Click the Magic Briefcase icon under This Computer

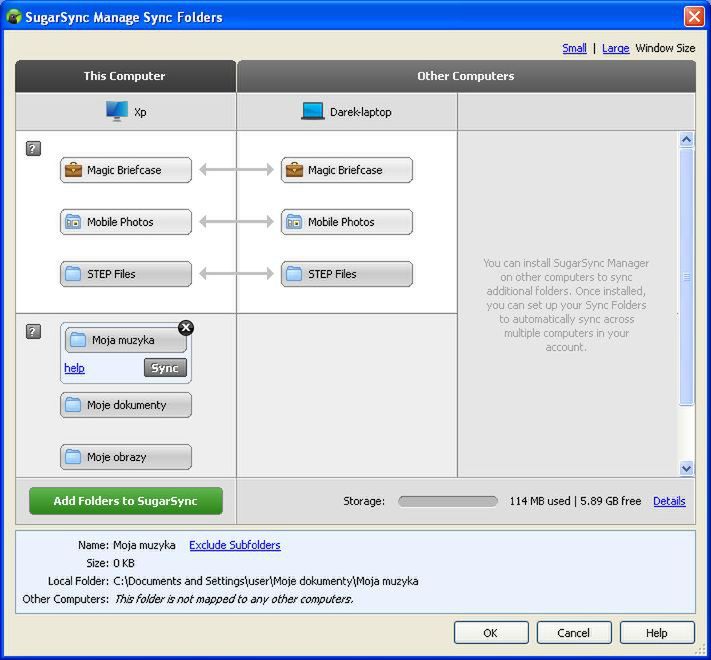[x=73, y=170]
